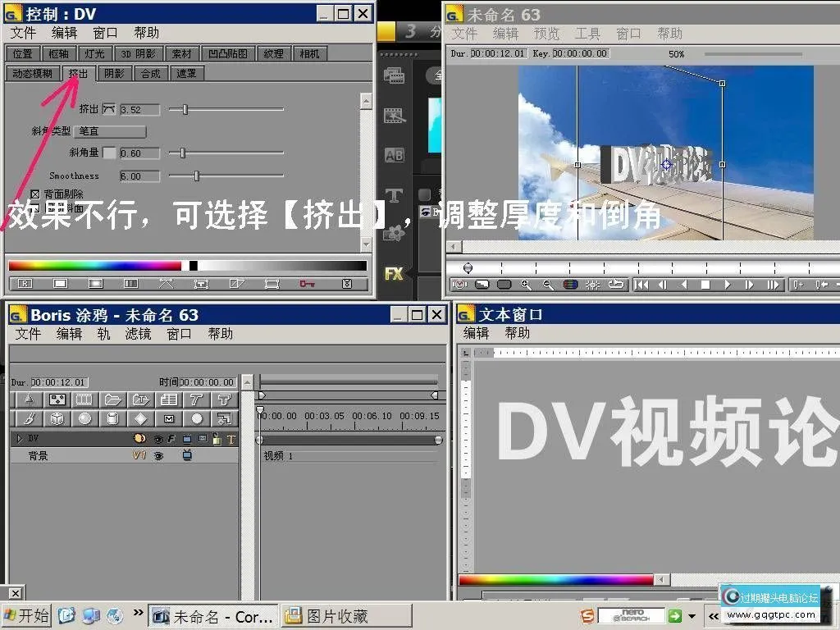Open the 斜角类型 dropdown showing 笔直
Viewport: 840px width, 630px height.
[110, 130]
